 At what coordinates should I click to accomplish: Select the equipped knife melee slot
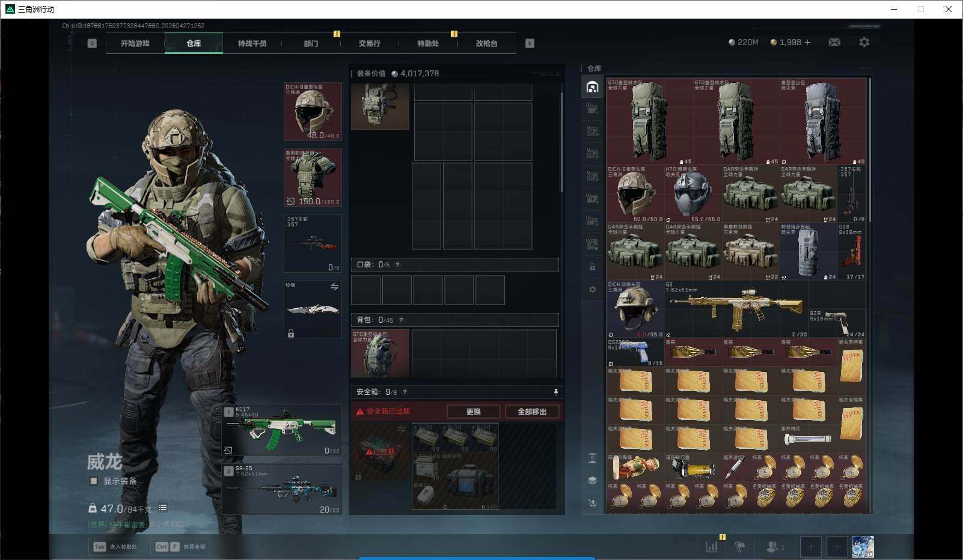click(x=313, y=309)
